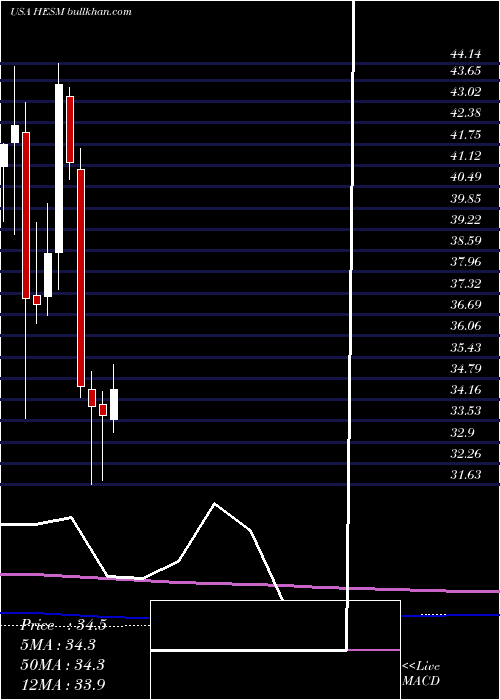Click the 31.63 price level label

pyautogui.click(x=466, y=475)
